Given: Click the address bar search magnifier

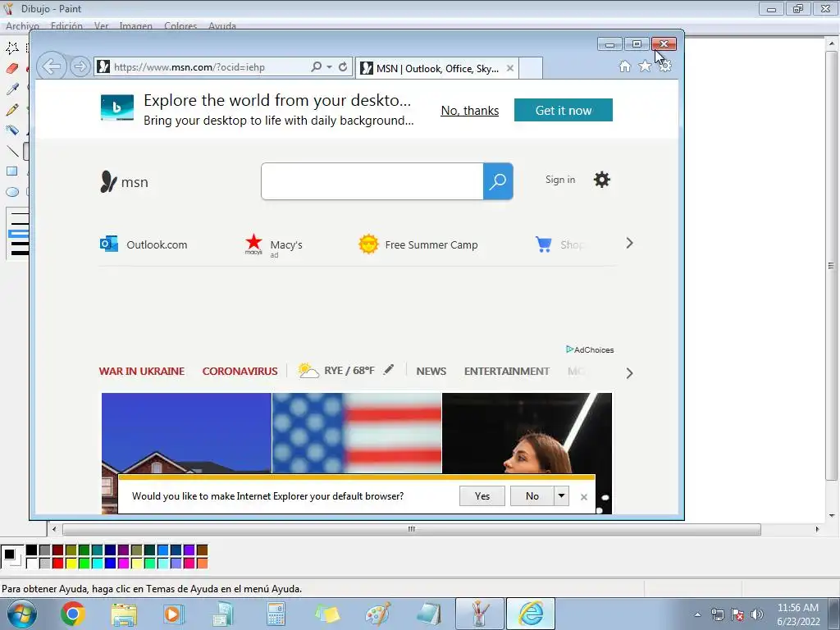Looking at the screenshot, I should point(316,67).
